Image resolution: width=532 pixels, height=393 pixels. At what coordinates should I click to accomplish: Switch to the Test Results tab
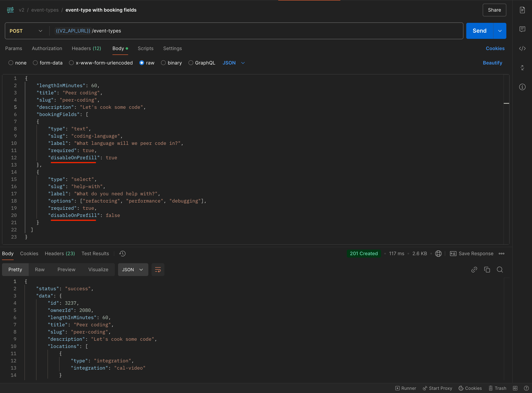[x=95, y=254]
